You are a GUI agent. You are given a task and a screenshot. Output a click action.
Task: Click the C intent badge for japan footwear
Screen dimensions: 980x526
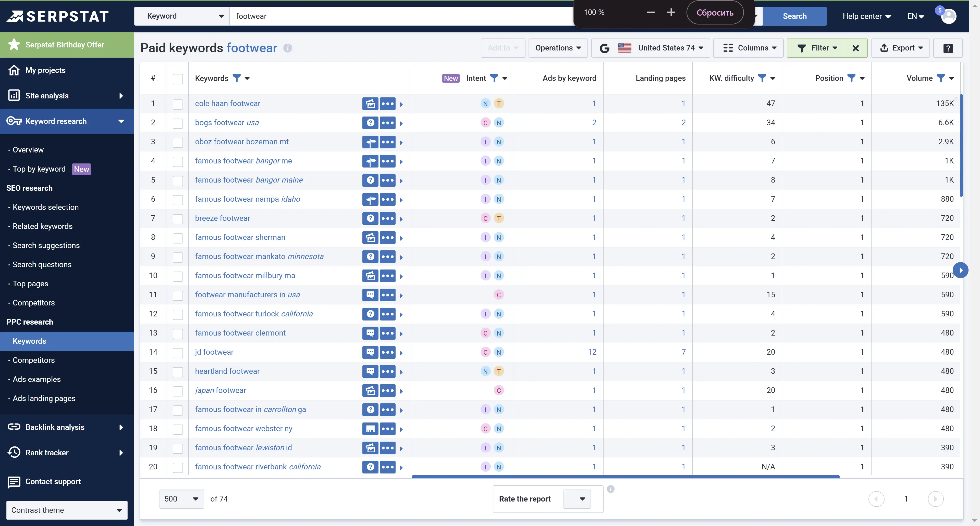click(x=499, y=390)
